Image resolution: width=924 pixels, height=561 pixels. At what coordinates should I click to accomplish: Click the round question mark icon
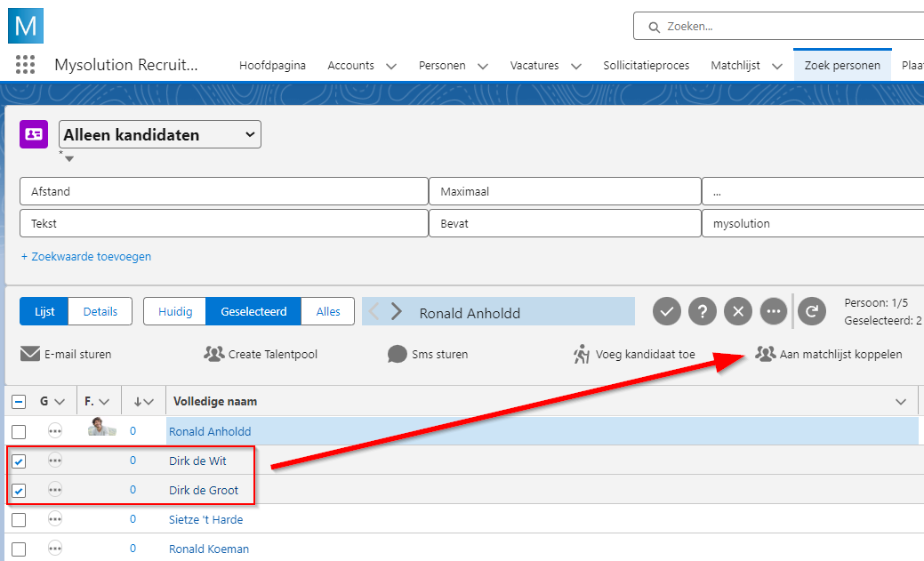(x=703, y=311)
